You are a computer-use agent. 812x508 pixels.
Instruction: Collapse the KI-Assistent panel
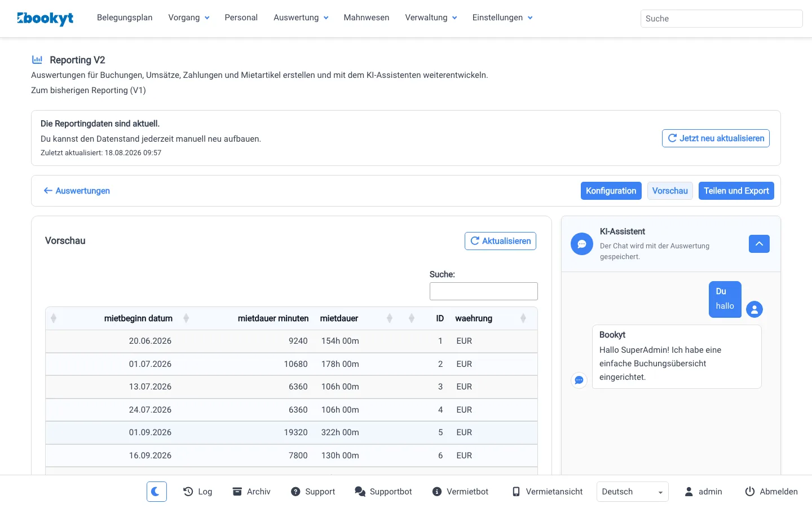759,244
